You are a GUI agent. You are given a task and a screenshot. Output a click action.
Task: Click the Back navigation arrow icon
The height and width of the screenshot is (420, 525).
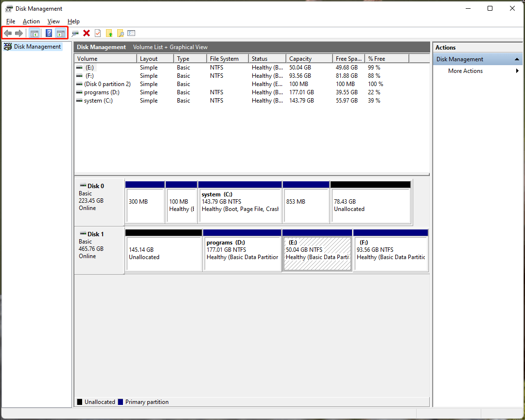(8, 33)
